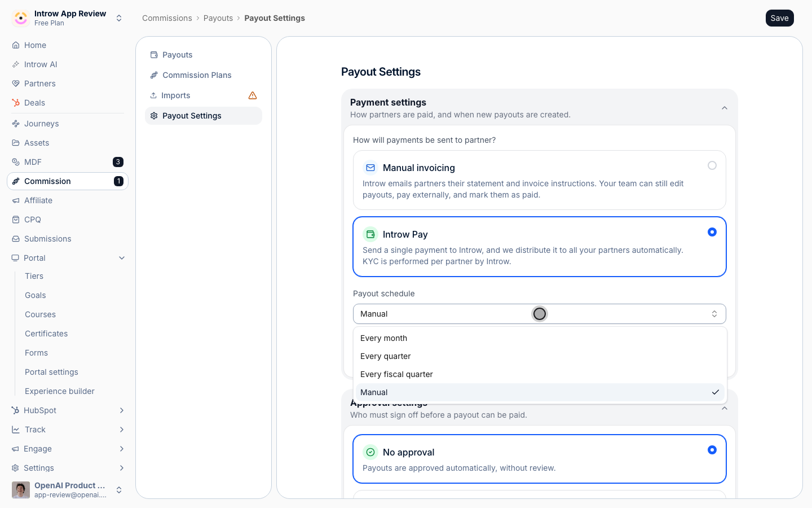Go to Payouts breadcrumb link
Image resolution: width=812 pixels, height=508 pixels.
218,18
